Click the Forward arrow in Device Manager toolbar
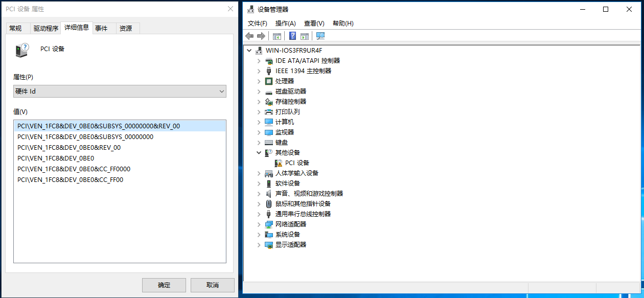The width and height of the screenshot is (644, 298). (x=261, y=36)
